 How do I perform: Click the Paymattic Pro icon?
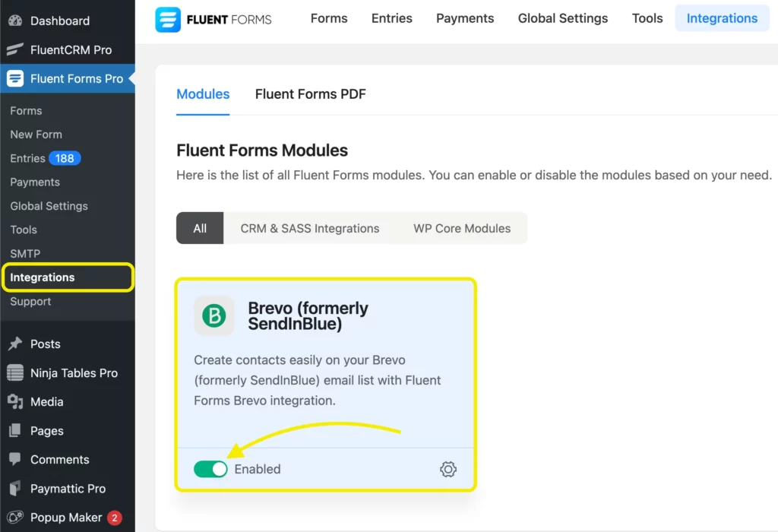click(x=15, y=489)
